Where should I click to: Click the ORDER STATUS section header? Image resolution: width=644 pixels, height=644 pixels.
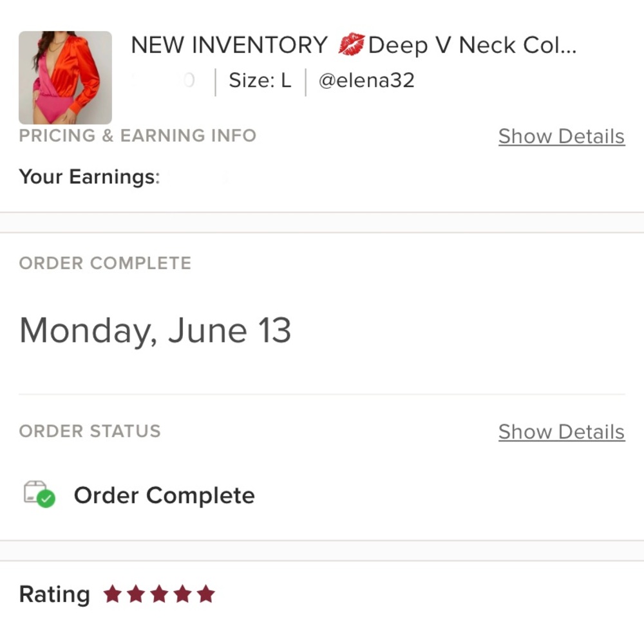coord(90,431)
